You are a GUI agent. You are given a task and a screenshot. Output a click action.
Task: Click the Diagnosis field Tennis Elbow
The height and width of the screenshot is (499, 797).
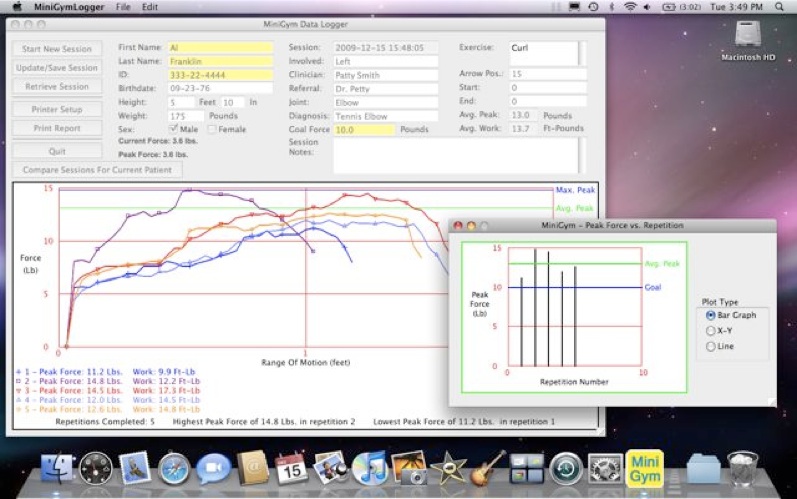386,116
